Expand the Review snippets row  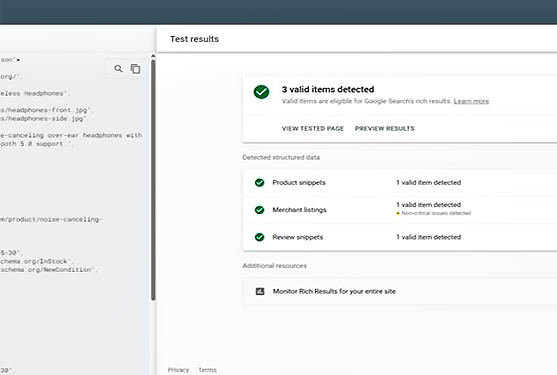pyautogui.click(x=400, y=237)
